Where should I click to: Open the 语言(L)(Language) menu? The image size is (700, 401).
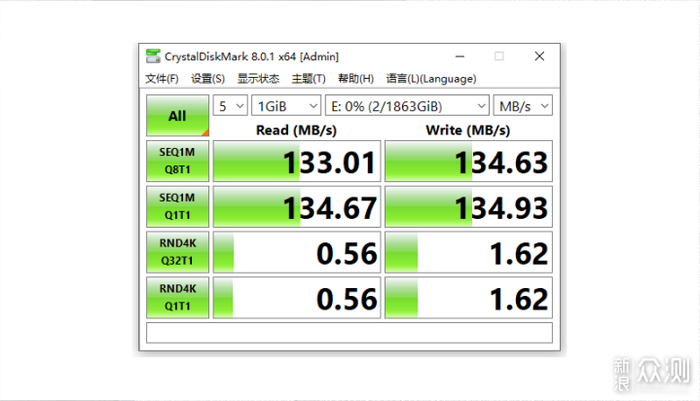431,79
